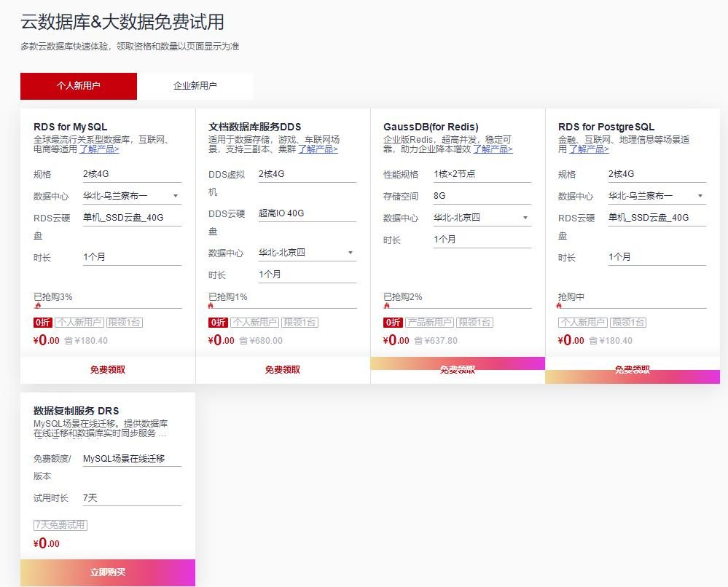
Task: Switch to the 企业新用户 tab
Action: 195,86
